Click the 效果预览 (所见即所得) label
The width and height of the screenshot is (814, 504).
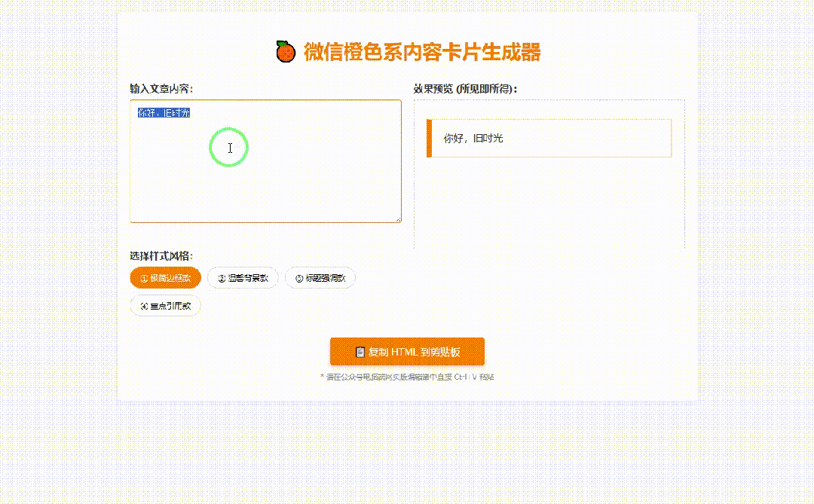tap(465, 89)
